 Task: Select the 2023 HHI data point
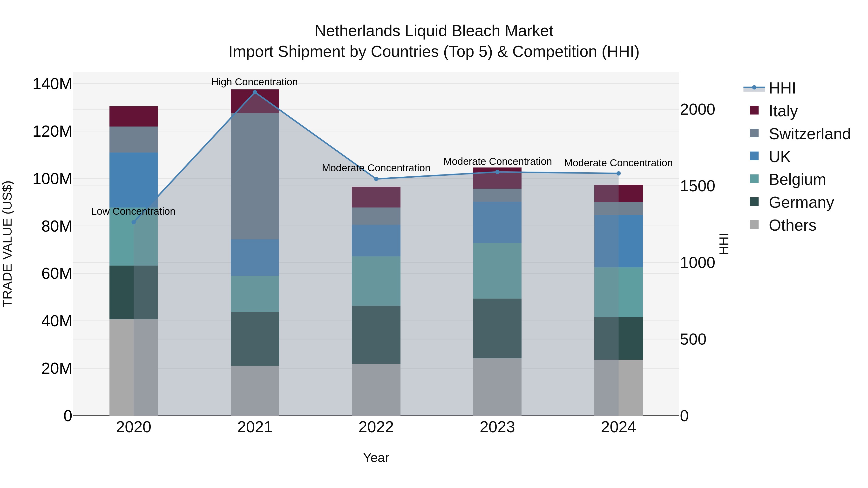tap(497, 172)
